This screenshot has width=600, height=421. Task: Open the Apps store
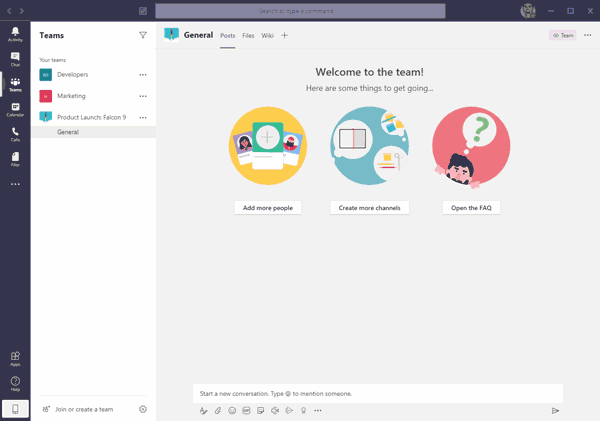coord(15,359)
